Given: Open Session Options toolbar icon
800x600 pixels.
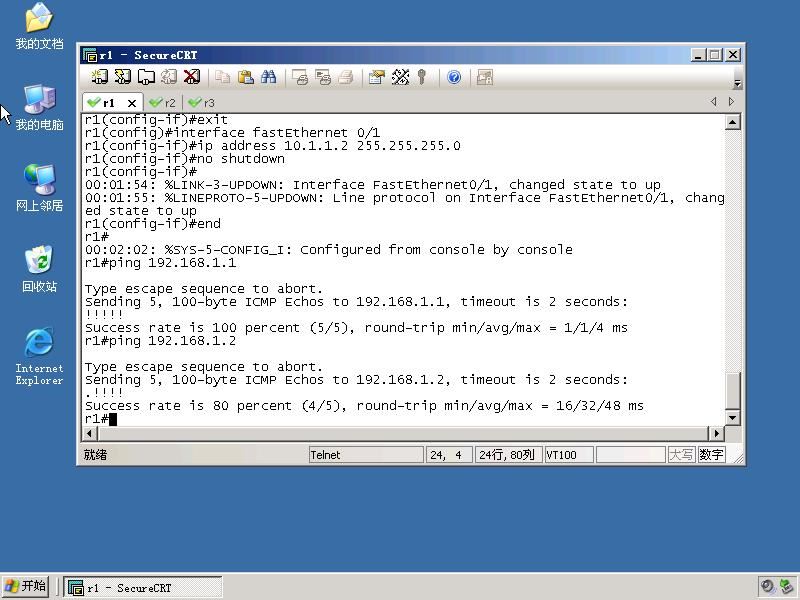Looking at the screenshot, I should (377, 77).
